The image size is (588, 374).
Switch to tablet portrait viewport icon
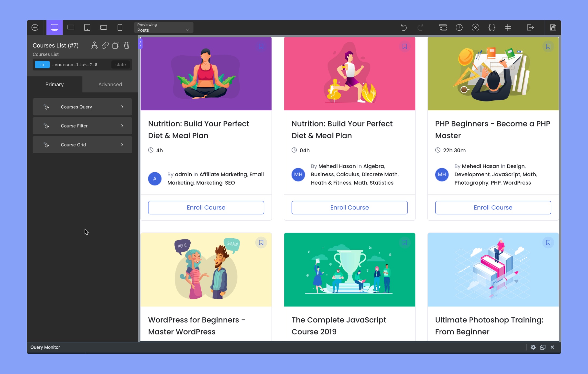[x=87, y=28]
